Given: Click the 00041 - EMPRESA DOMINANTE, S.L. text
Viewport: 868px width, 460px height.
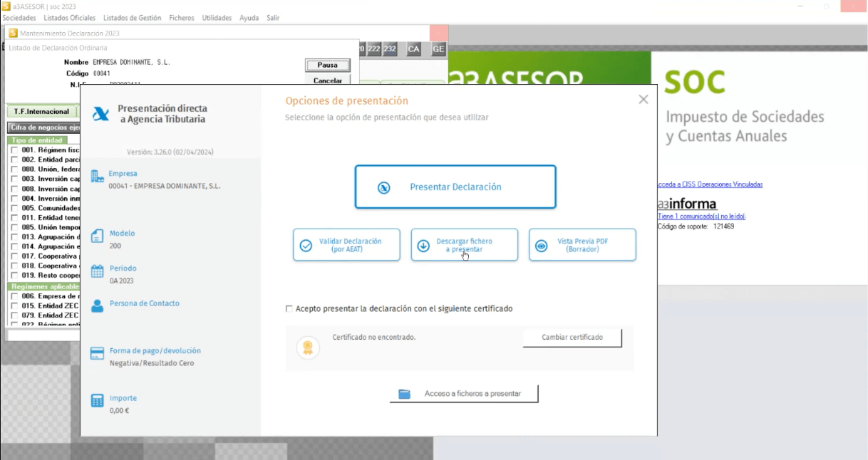Looking at the screenshot, I should [165, 186].
